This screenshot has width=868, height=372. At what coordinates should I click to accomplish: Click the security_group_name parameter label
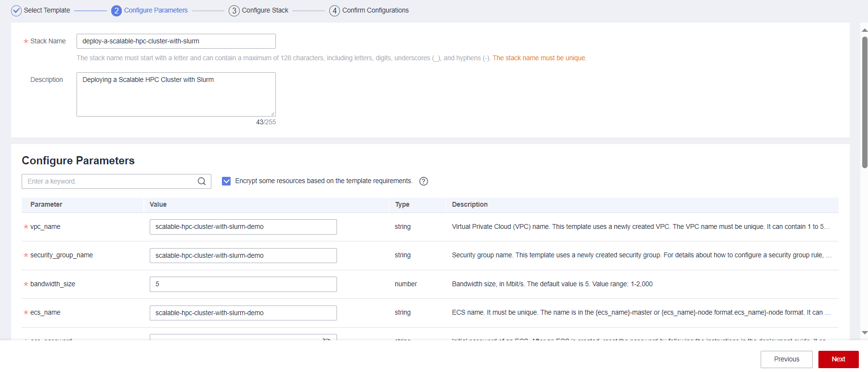[62, 255]
